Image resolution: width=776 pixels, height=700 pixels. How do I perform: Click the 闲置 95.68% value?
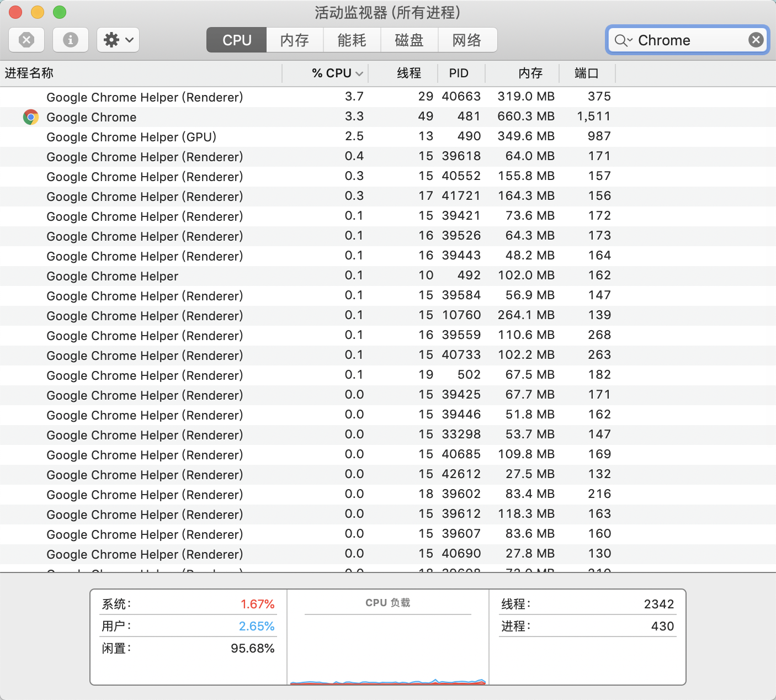[x=253, y=648]
